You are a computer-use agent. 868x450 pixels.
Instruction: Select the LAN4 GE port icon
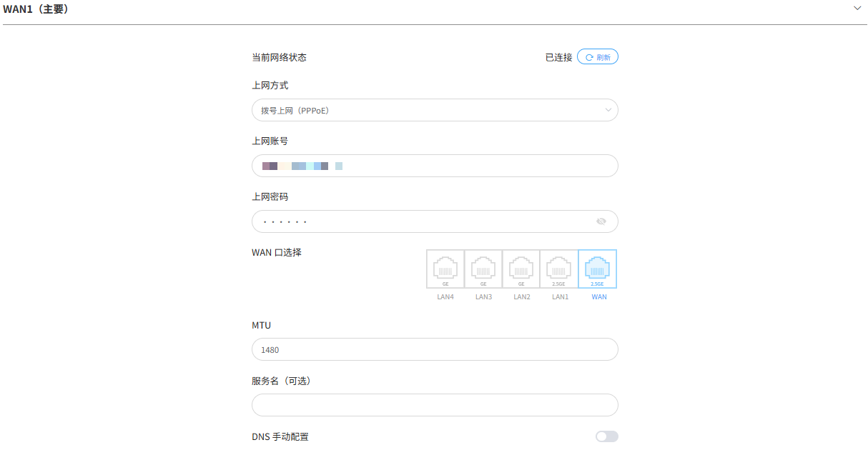[445, 269]
